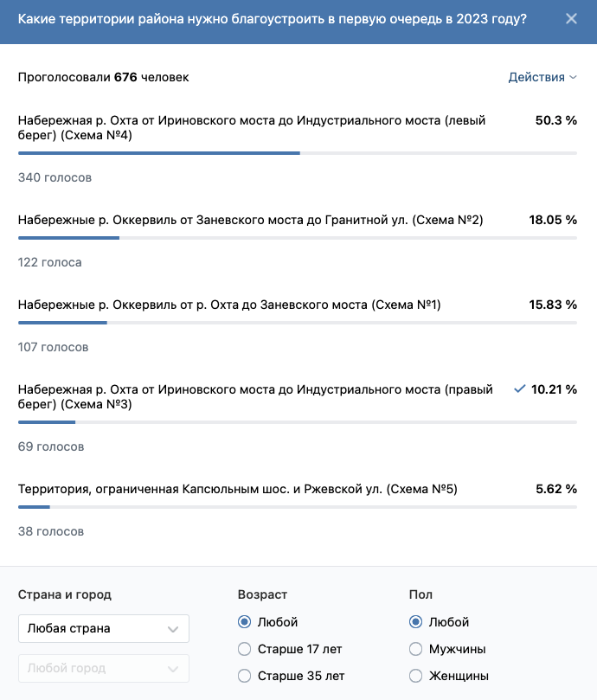
Task: Click the arrow in Любой город dropdown
Action: (x=173, y=669)
